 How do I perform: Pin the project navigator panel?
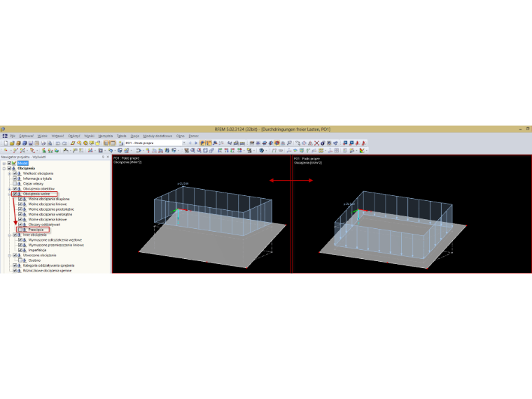tap(103, 157)
